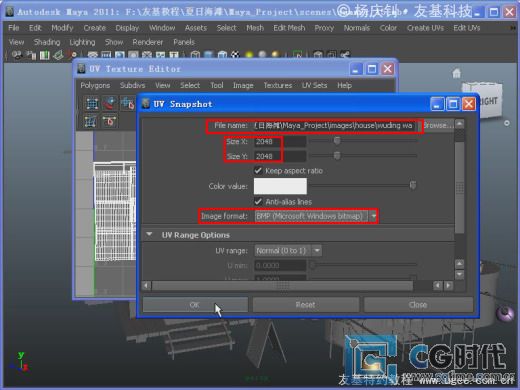Click OK in the UV Snapshot dialog
The height and width of the screenshot is (390, 520).
pos(195,305)
